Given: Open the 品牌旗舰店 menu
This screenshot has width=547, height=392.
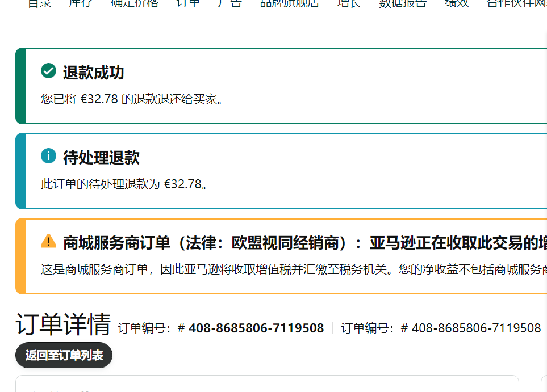Looking at the screenshot, I should click(290, 3).
